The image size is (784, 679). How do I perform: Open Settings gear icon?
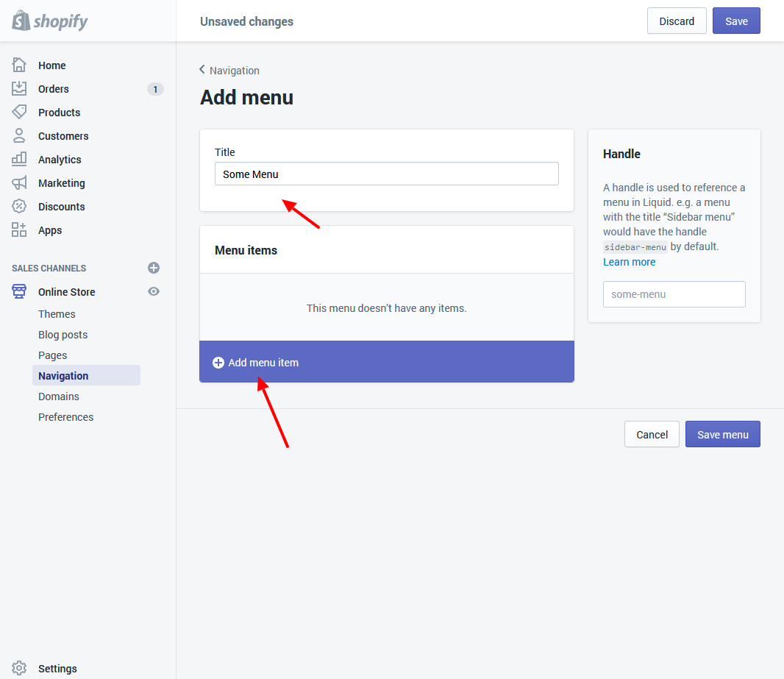click(x=19, y=669)
